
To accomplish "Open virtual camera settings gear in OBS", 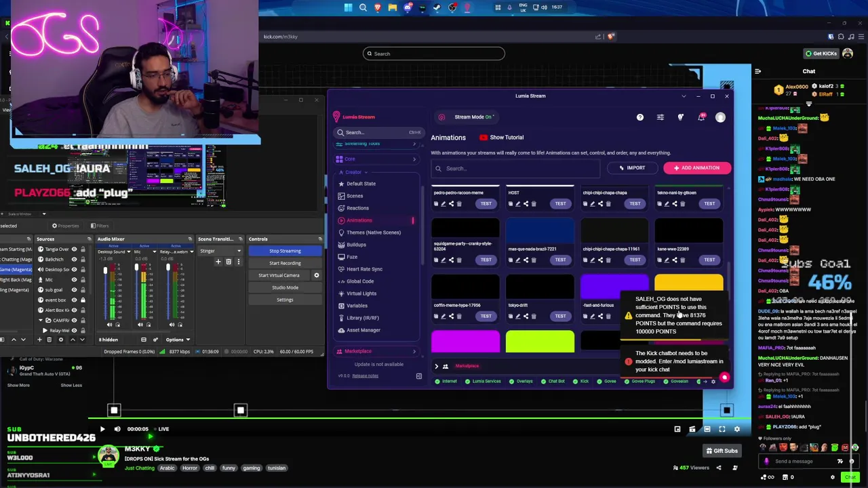I will tap(316, 275).
